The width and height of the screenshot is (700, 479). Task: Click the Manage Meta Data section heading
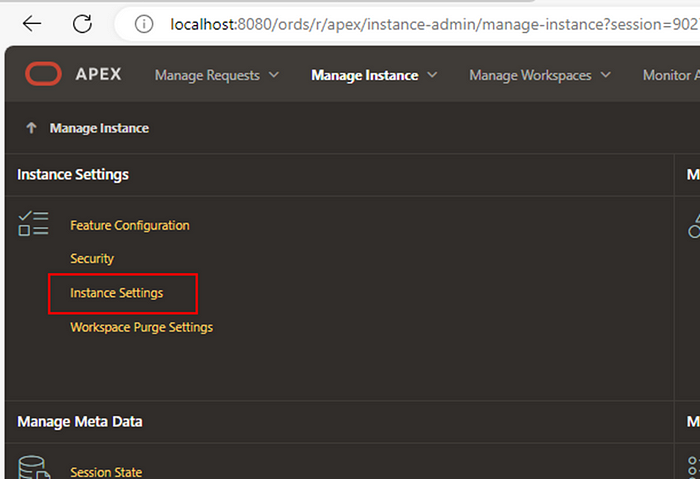(79, 421)
